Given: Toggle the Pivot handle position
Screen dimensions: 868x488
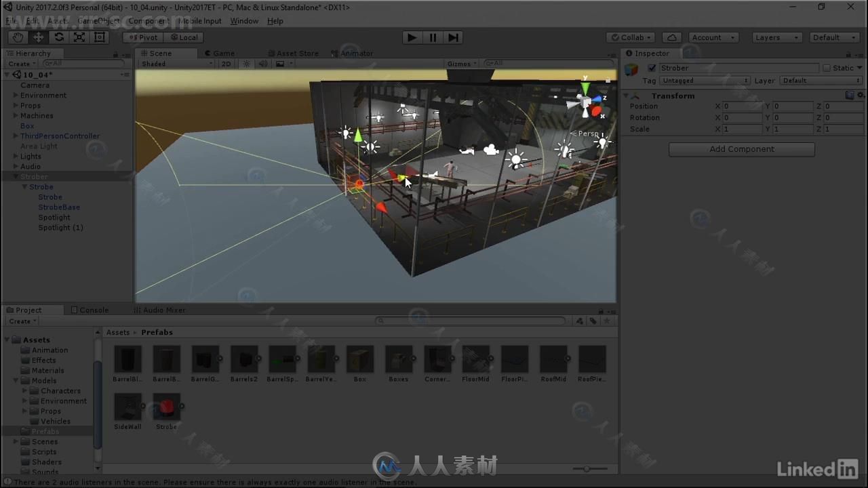Looking at the screenshot, I should 142,37.
